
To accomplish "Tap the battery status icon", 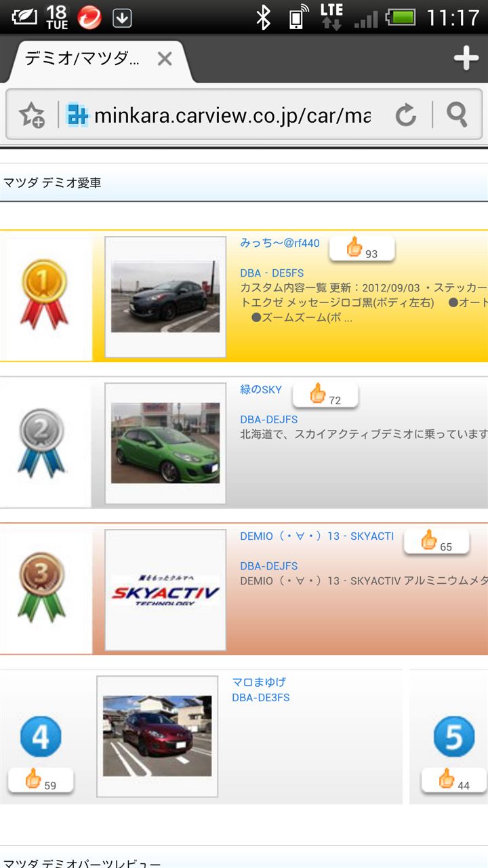I will pyautogui.click(x=402, y=17).
